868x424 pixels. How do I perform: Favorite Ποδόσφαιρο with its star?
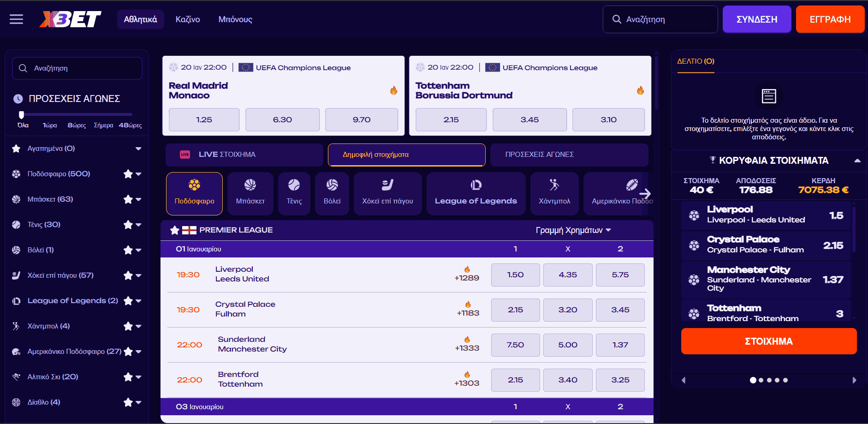(x=128, y=174)
